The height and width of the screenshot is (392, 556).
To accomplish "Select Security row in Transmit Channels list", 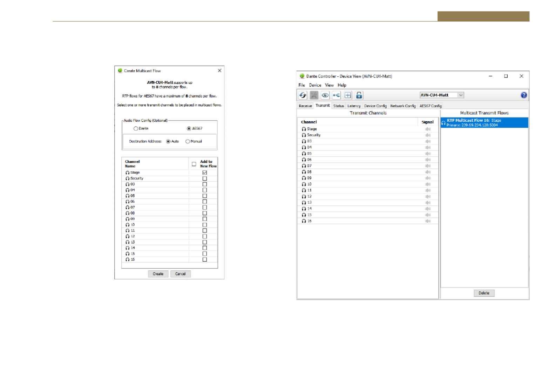I will tap(368, 135).
